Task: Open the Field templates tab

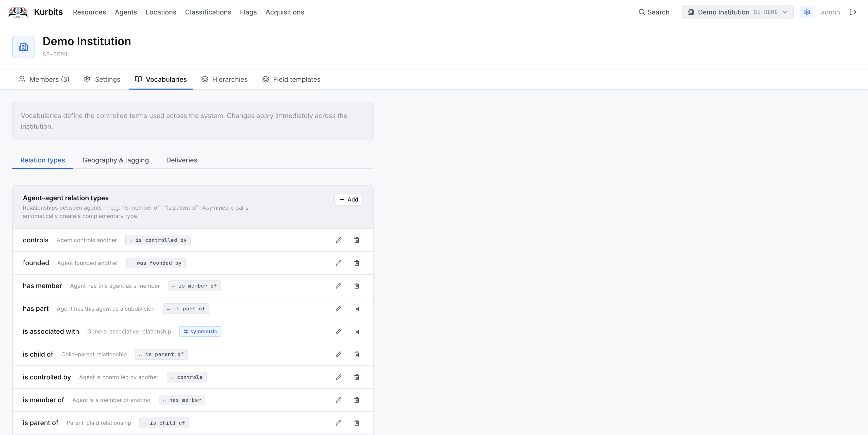Action: [x=291, y=79]
